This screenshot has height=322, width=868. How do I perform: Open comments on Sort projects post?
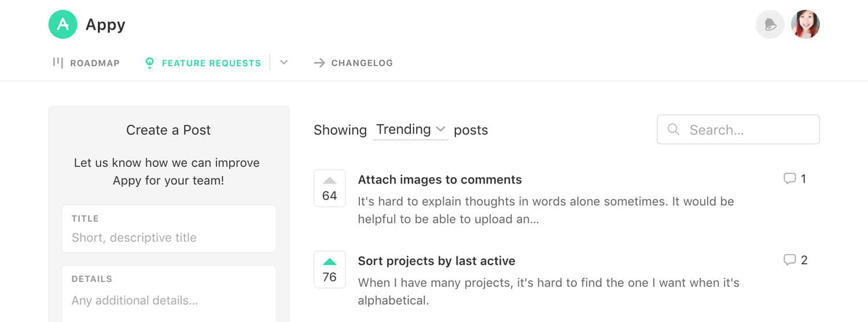pyautogui.click(x=795, y=260)
